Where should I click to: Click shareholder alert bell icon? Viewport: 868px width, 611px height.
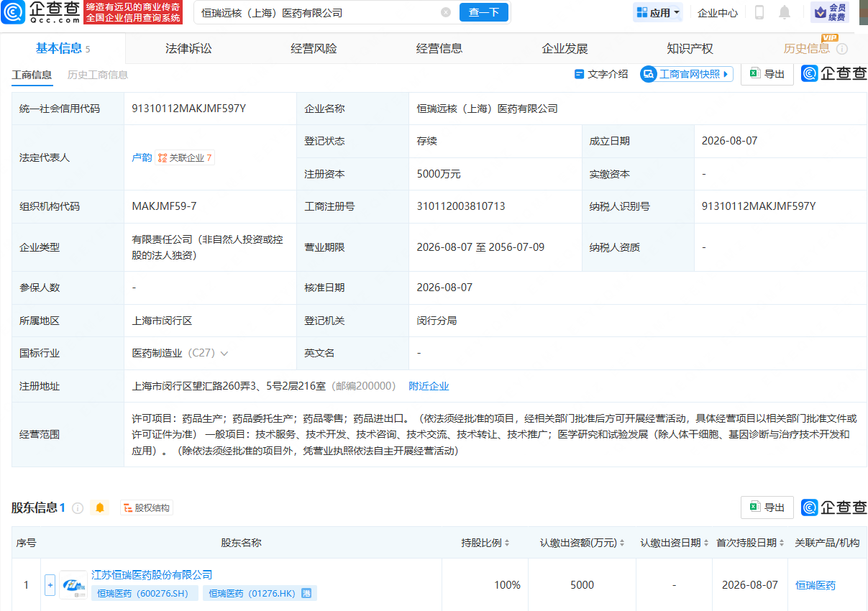pos(100,508)
